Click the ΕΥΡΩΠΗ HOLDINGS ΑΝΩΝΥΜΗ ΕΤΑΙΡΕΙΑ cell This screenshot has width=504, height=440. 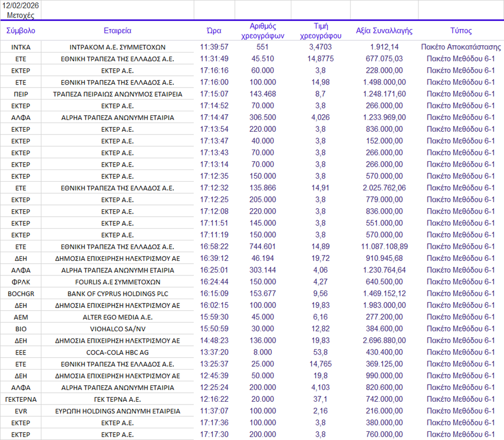117,411
